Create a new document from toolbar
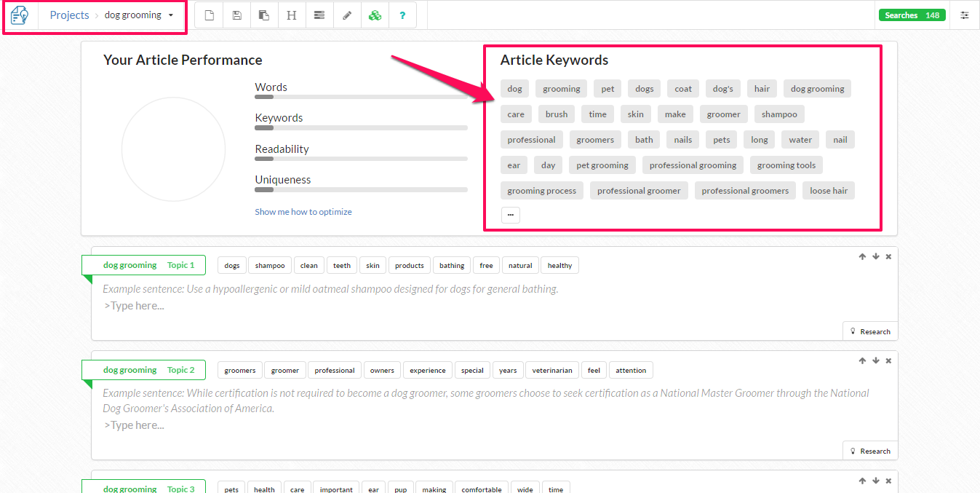The height and width of the screenshot is (493, 980). (210, 15)
